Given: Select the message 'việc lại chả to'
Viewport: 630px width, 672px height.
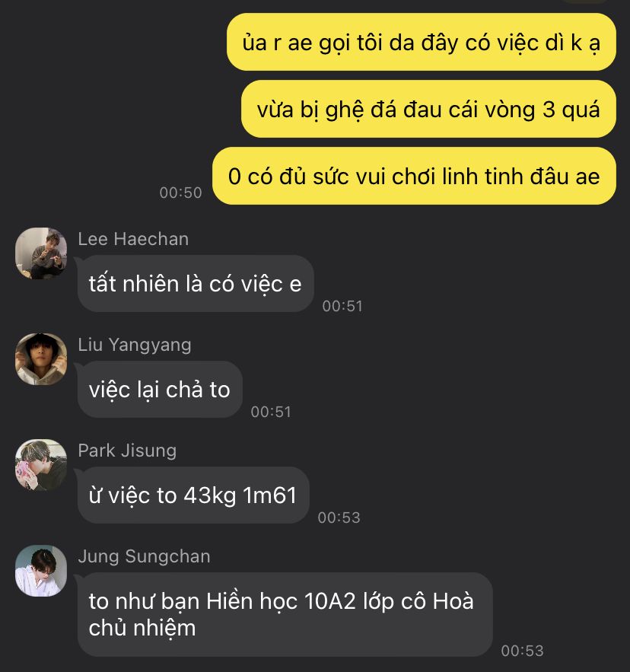Looking at the screenshot, I should pos(160,390).
